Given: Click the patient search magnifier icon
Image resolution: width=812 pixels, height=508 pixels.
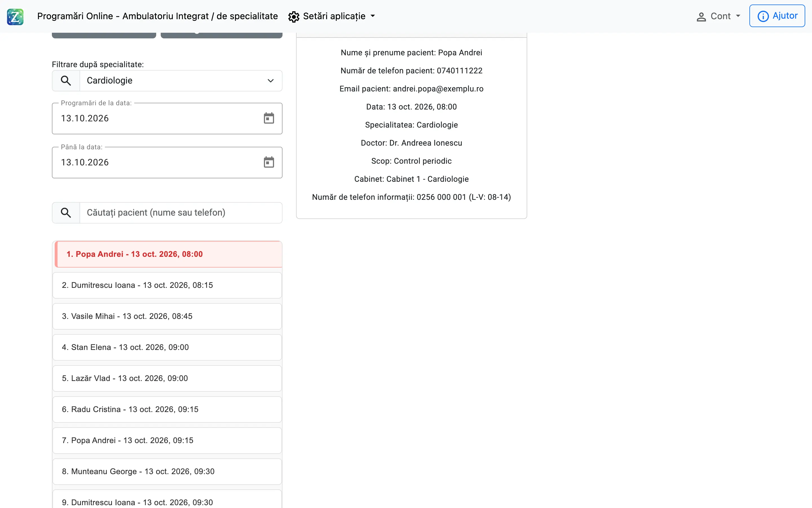Looking at the screenshot, I should pyautogui.click(x=66, y=213).
